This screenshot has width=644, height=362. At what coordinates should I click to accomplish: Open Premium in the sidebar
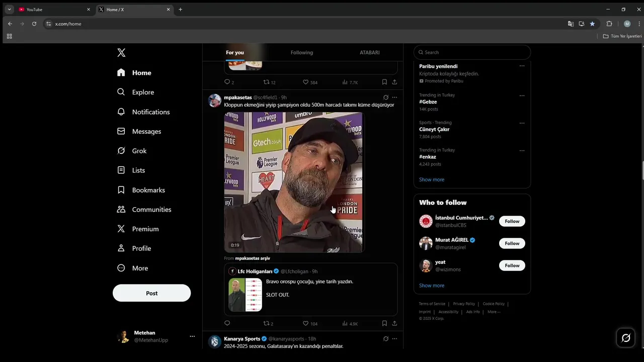point(138,229)
